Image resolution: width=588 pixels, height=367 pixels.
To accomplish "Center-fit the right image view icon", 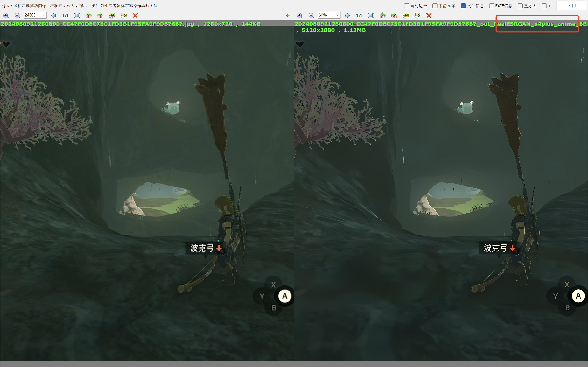I will coord(347,16).
